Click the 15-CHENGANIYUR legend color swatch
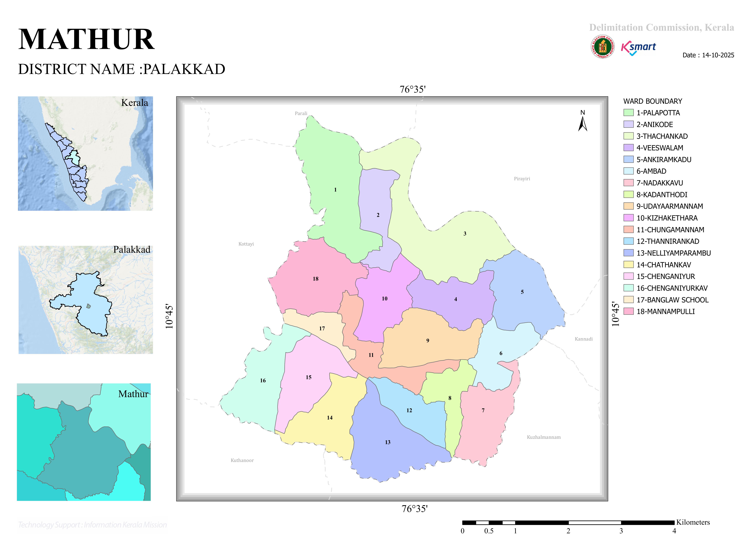Image resolution: width=756 pixels, height=535 pixels. pyautogui.click(x=628, y=276)
